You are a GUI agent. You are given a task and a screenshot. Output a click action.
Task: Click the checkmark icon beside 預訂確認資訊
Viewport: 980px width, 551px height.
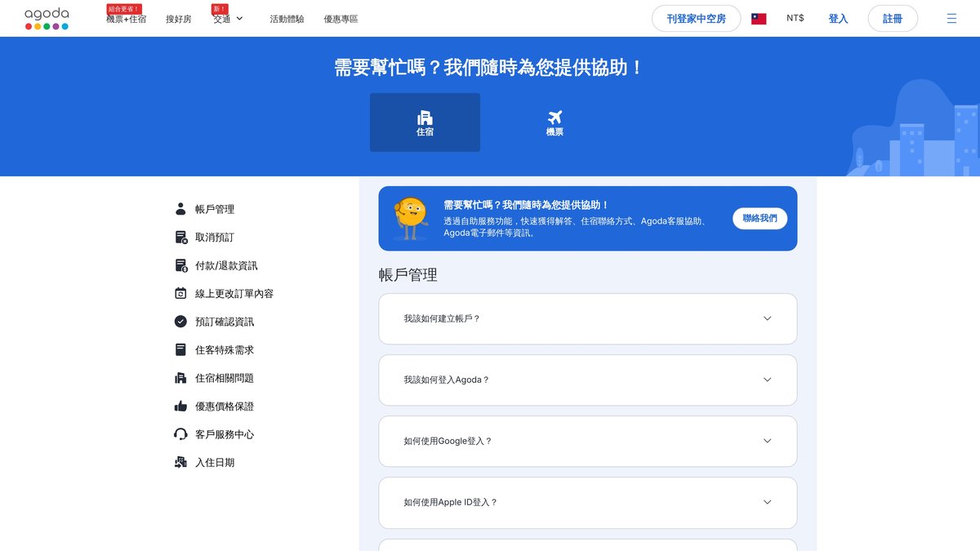[180, 322]
